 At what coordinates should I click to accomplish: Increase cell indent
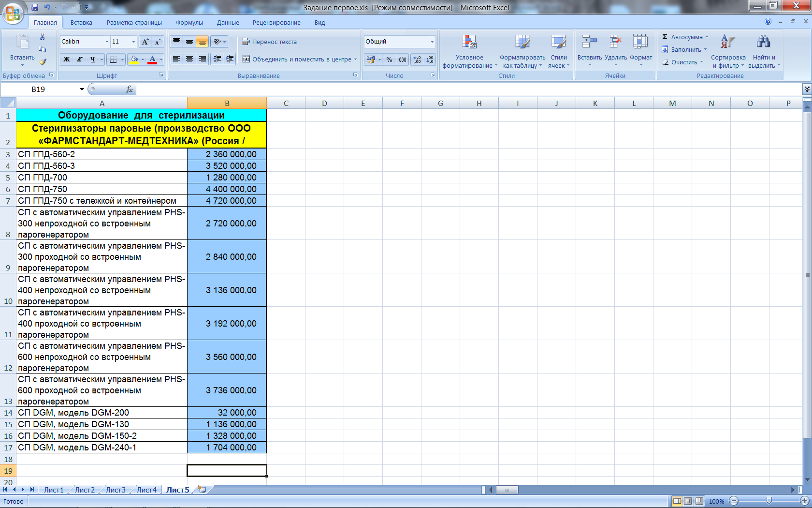230,59
